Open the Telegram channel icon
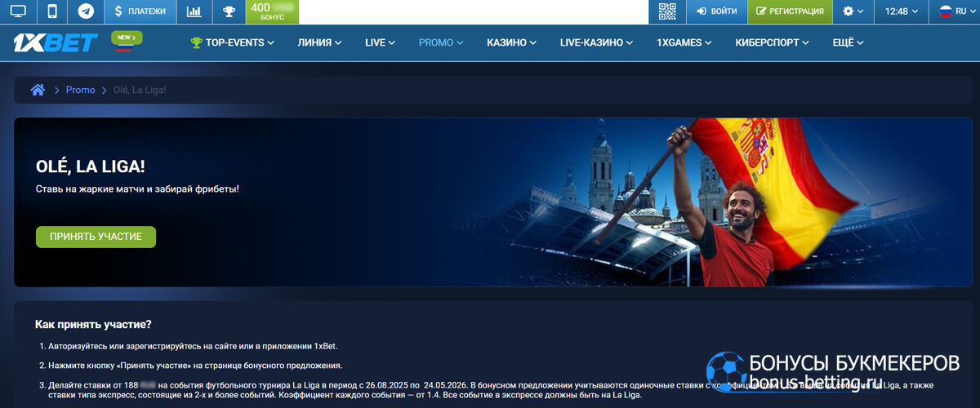 86,11
